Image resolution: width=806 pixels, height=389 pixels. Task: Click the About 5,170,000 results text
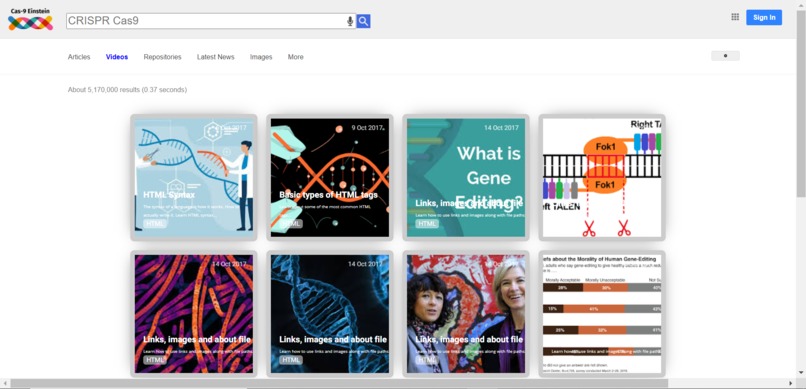coord(127,90)
